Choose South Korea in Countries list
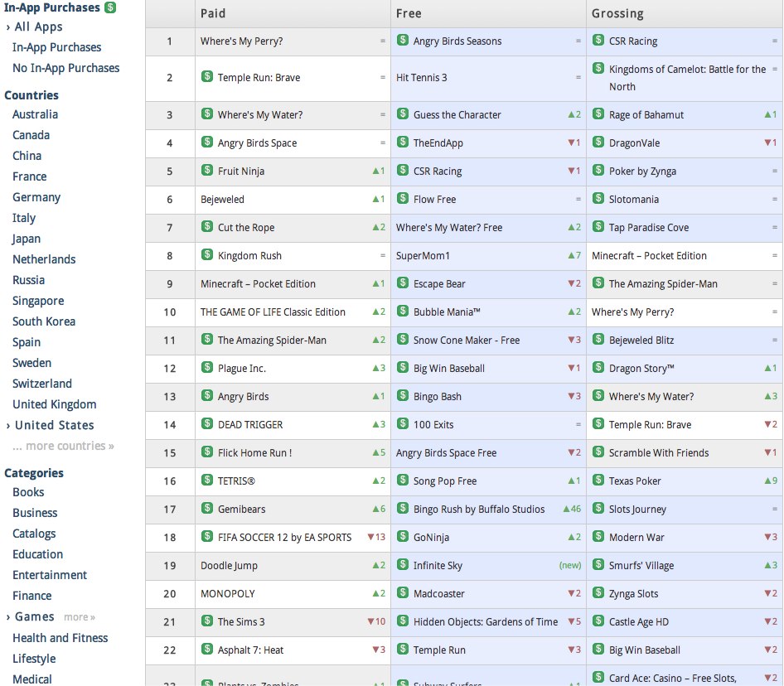The height and width of the screenshot is (686, 784). pos(44,321)
